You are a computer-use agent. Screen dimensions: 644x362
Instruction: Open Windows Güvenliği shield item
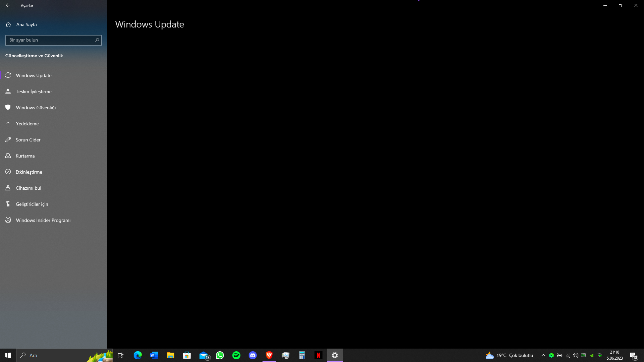click(x=36, y=108)
